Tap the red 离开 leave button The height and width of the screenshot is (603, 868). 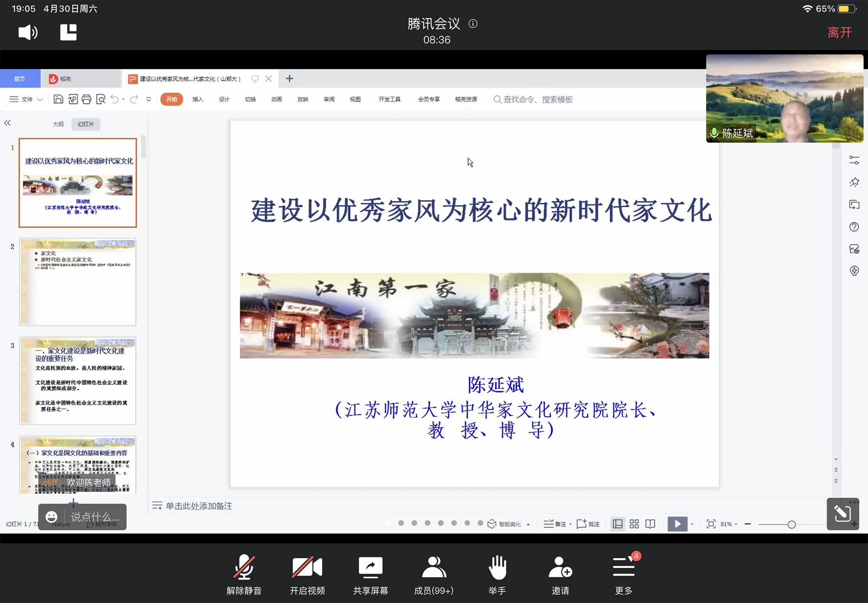(839, 33)
